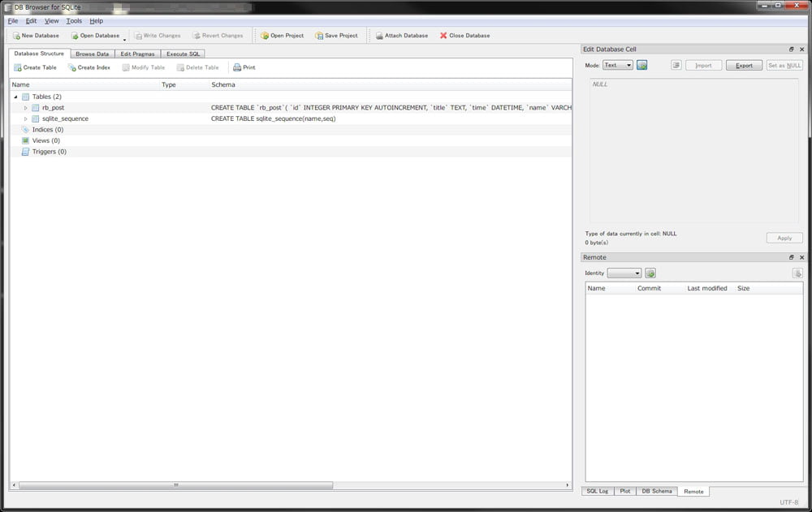The image size is (812, 512).
Task: Switch to the Database Structure tab
Action: coord(39,54)
